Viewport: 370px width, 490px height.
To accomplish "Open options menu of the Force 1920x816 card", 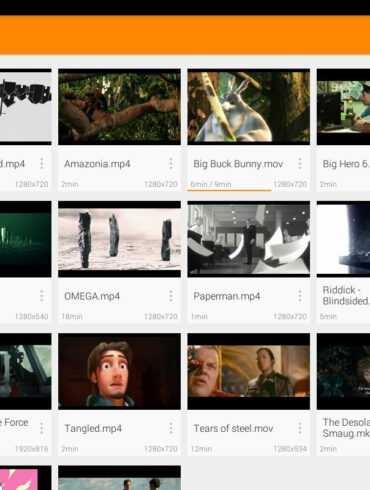I will [42, 428].
